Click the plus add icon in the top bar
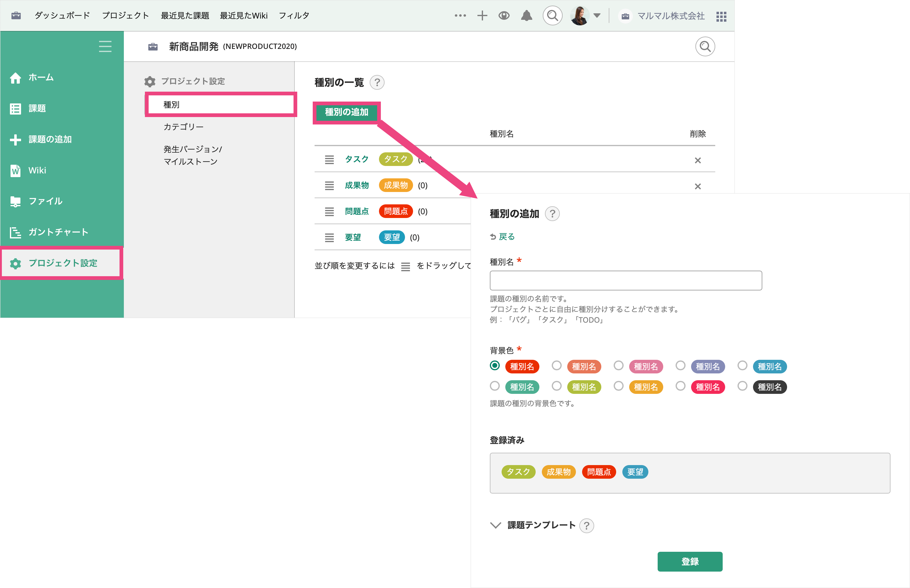This screenshot has height=588, width=910. point(482,16)
